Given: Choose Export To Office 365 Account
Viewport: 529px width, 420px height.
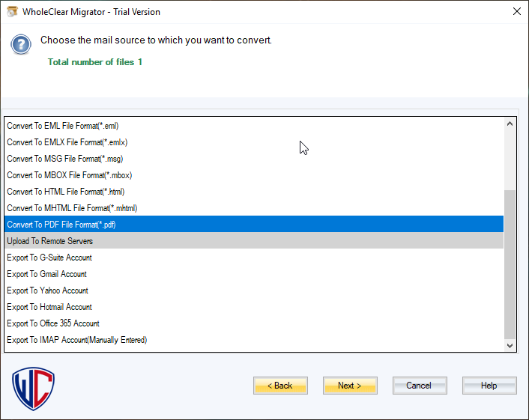Looking at the screenshot, I should (x=53, y=323).
